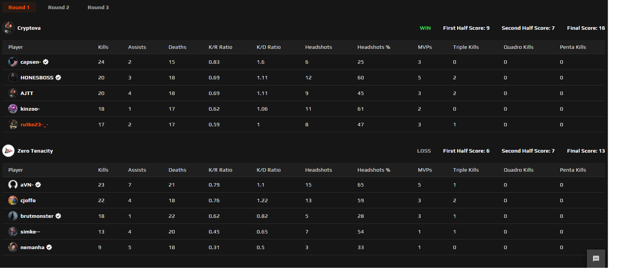Click Cryptova's Second Half Score: 7
Image resolution: width=644 pixels, height=272 pixels.
point(528,28)
